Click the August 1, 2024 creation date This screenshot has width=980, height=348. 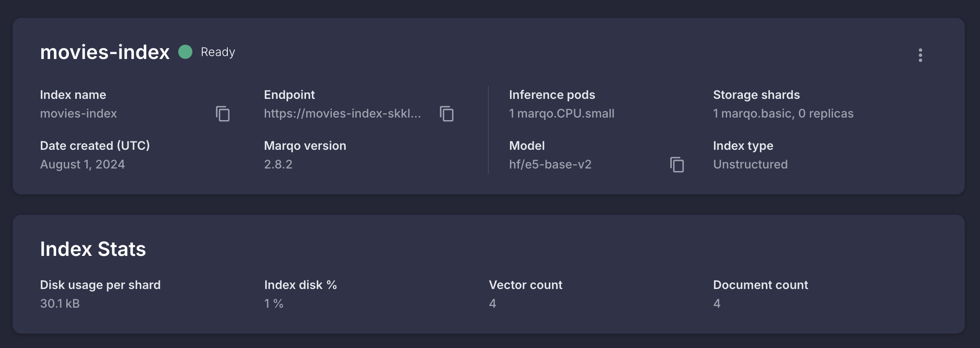point(82,165)
